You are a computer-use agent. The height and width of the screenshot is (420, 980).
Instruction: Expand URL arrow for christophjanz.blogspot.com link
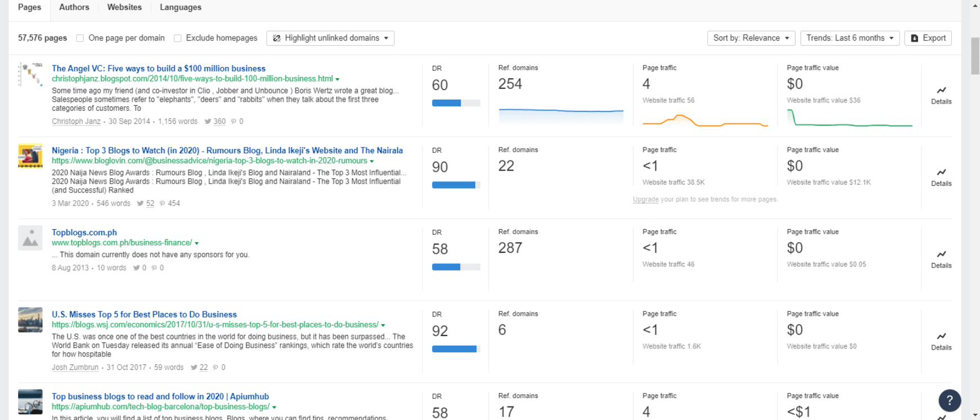pyautogui.click(x=338, y=79)
